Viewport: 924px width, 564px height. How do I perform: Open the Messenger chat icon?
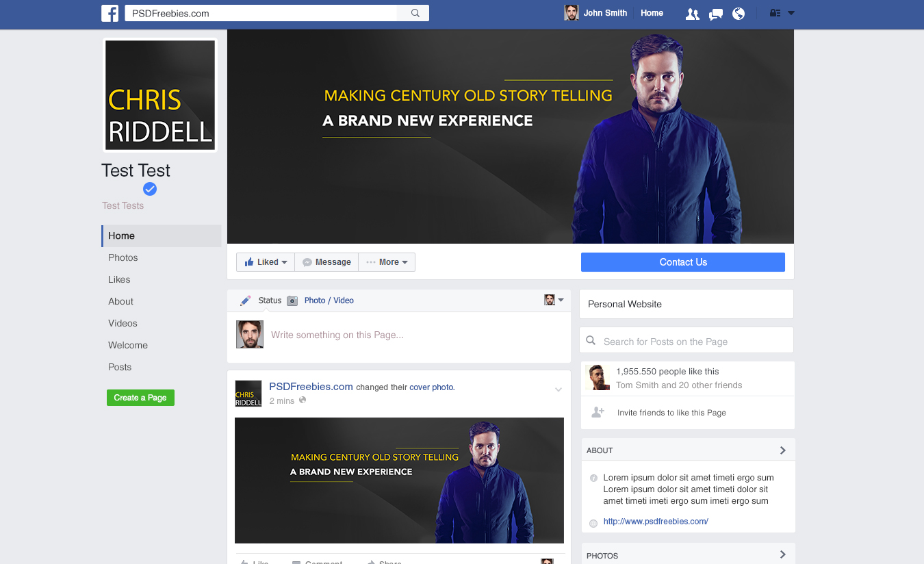[715, 13]
